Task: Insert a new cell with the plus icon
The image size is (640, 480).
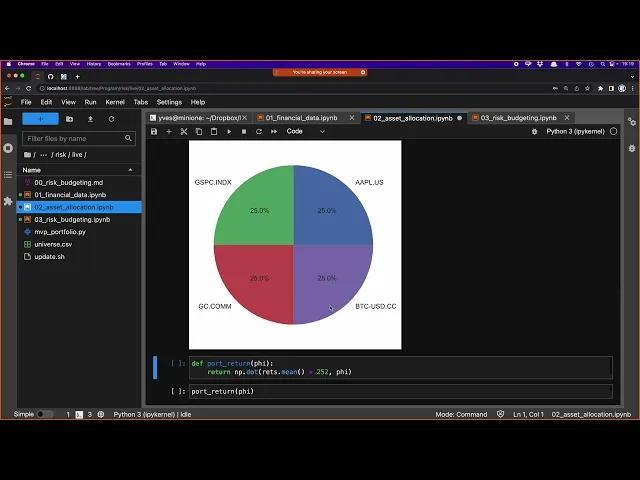Action: pos(169,131)
